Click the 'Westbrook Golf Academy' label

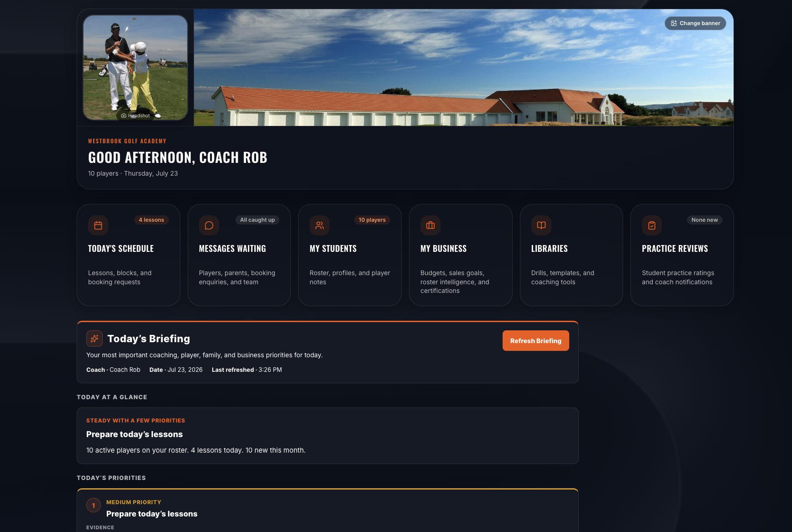pos(127,141)
